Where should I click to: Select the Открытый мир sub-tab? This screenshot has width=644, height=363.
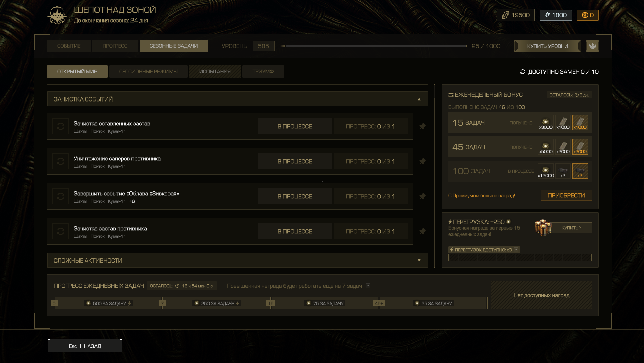coord(77,72)
